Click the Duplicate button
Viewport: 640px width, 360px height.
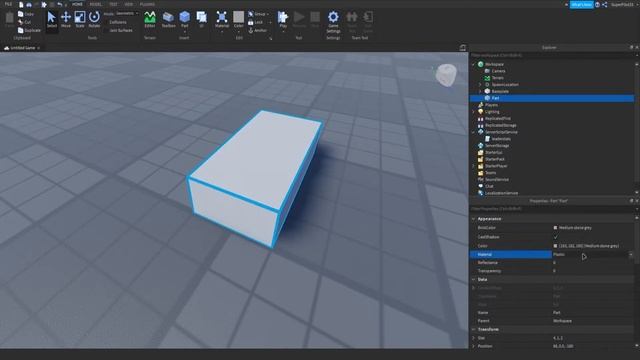[29, 30]
